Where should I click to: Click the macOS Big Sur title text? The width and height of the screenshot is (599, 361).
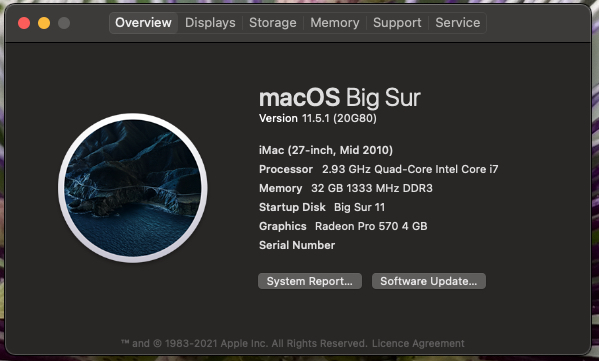[x=340, y=98]
